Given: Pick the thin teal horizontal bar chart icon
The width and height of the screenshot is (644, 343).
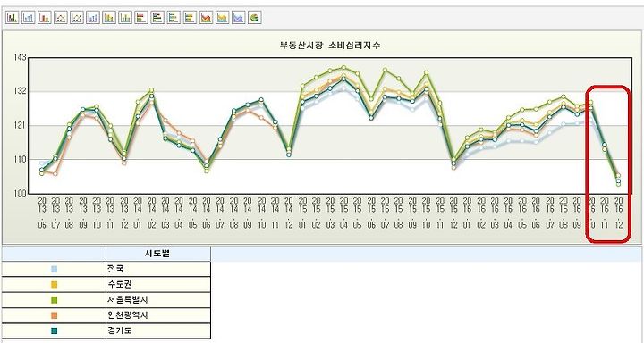Looking at the screenshot, I should pos(174,18).
